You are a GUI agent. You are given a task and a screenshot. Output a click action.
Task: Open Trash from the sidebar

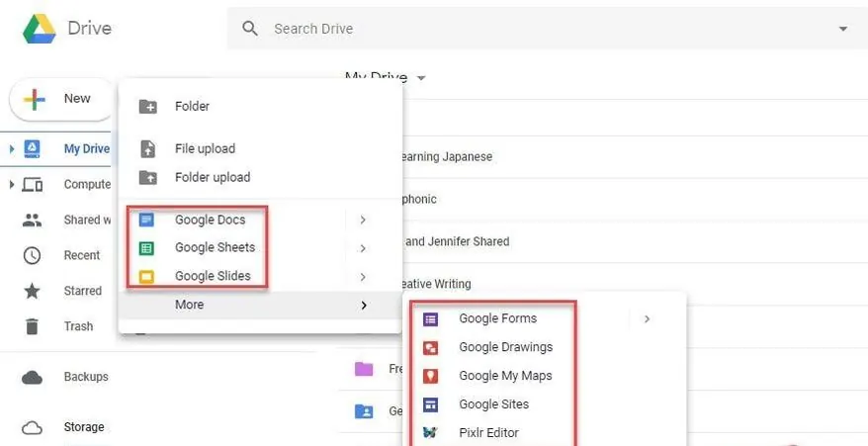pos(78,326)
